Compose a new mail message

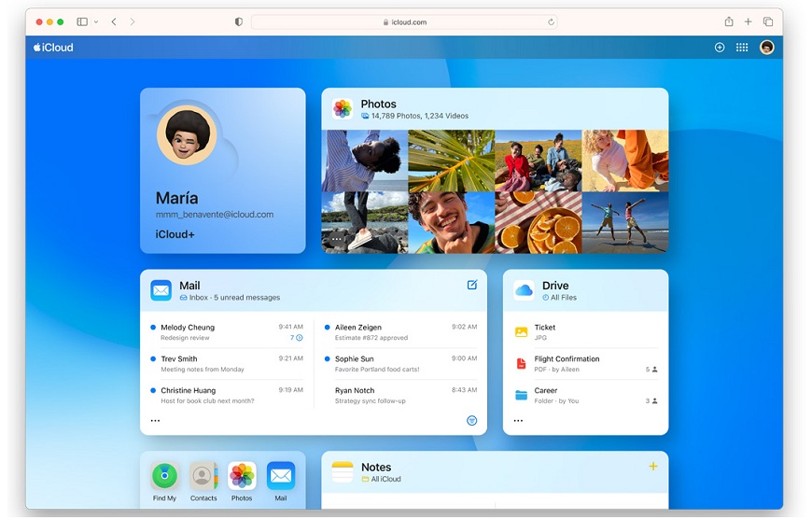coord(472,285)
